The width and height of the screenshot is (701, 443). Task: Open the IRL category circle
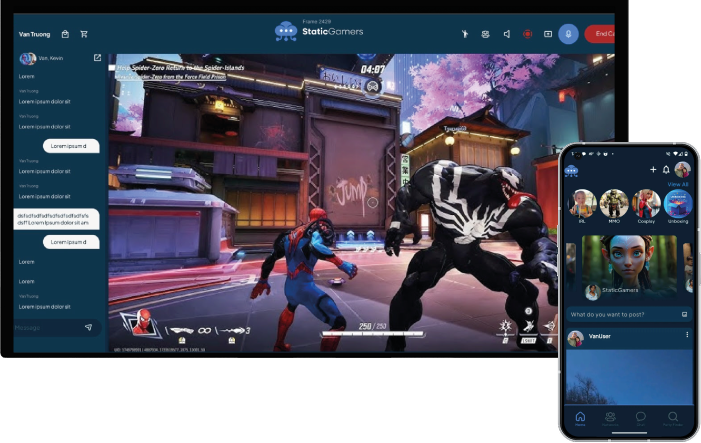point(582,203)
